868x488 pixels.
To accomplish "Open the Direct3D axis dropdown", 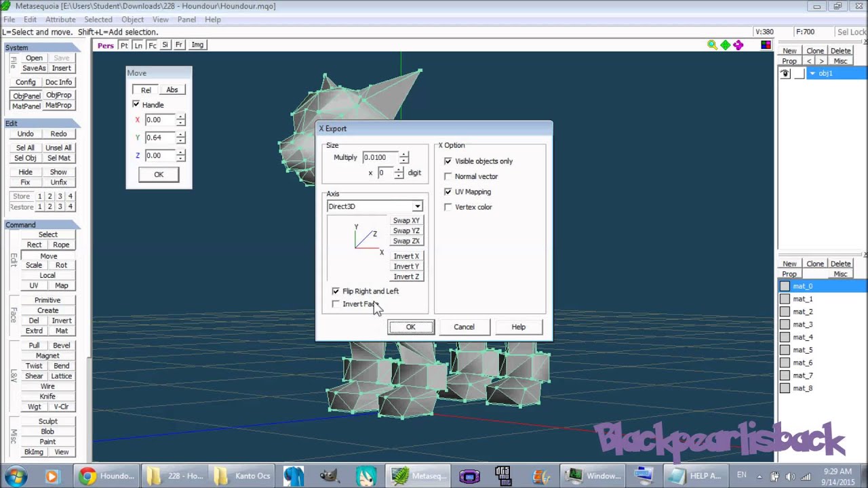I will (x=375, y=206).
